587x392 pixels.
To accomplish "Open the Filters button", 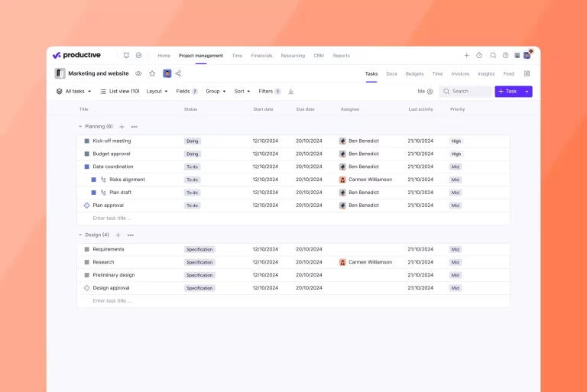I will pyautogui.click(x=269, y=91).
